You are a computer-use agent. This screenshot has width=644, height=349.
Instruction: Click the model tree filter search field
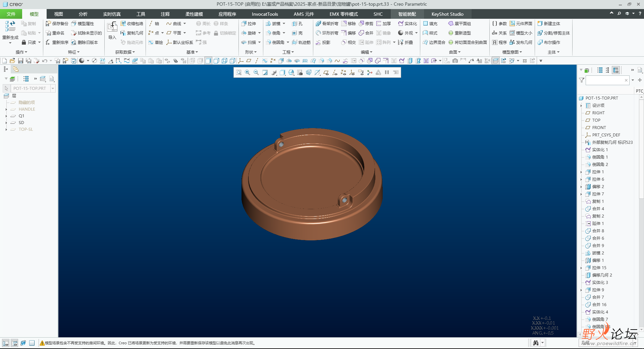pyautogui.click(x=604, y=80)
